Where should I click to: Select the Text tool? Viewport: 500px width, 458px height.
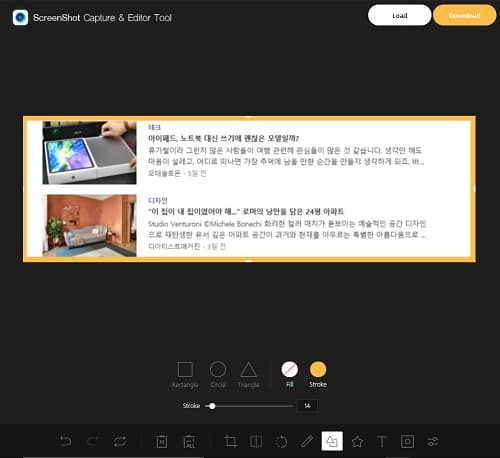382,441
